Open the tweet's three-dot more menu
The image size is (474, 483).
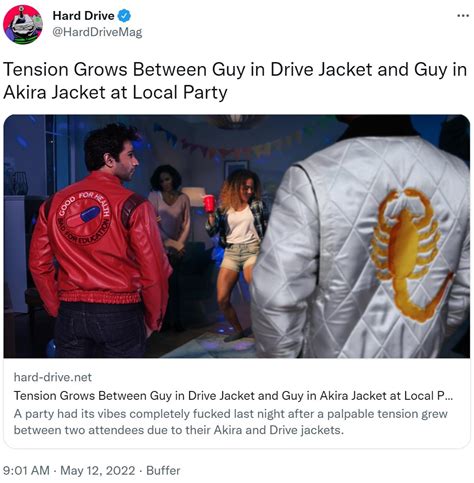point(463,15)
